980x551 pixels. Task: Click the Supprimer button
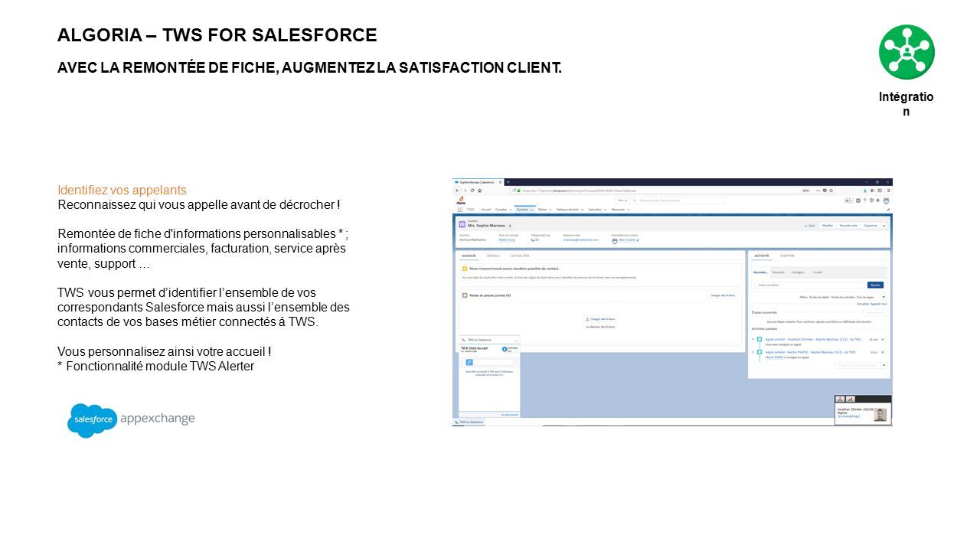click(x=871, y=226)
